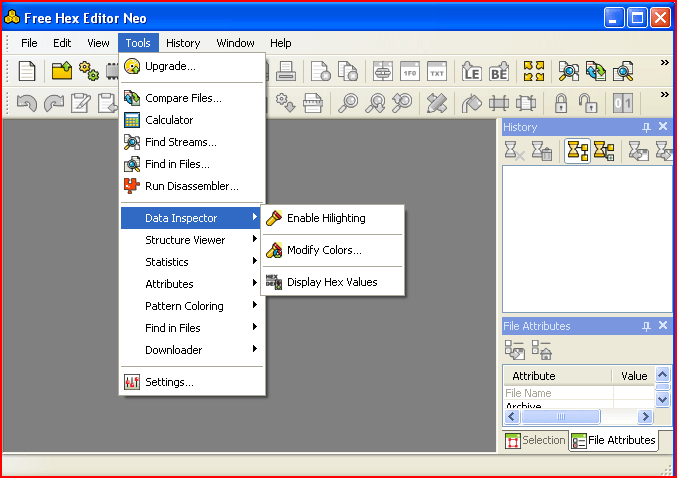677x478 pixels.
Task: Choose Upgrade... from Tools menu
Action: pos(192,66)
